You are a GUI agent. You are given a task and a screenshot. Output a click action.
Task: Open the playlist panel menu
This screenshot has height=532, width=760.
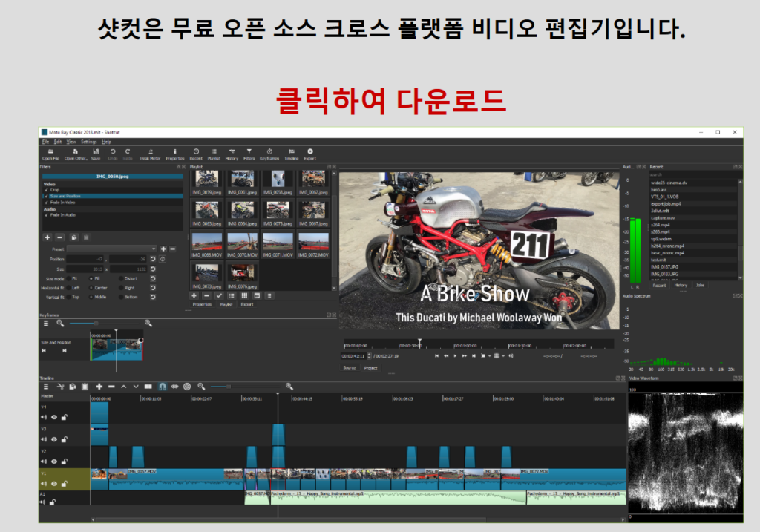(269, 295)
